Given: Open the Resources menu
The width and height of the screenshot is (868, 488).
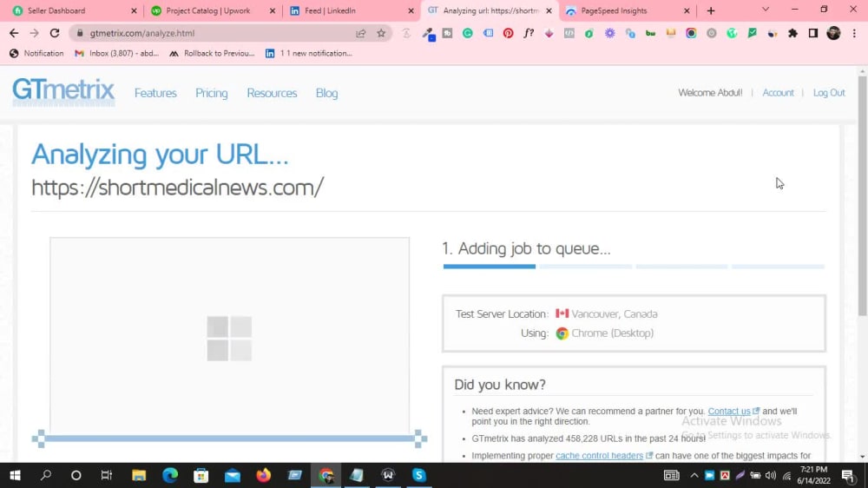Looking at the screenshot, I should tap(272, 93).
